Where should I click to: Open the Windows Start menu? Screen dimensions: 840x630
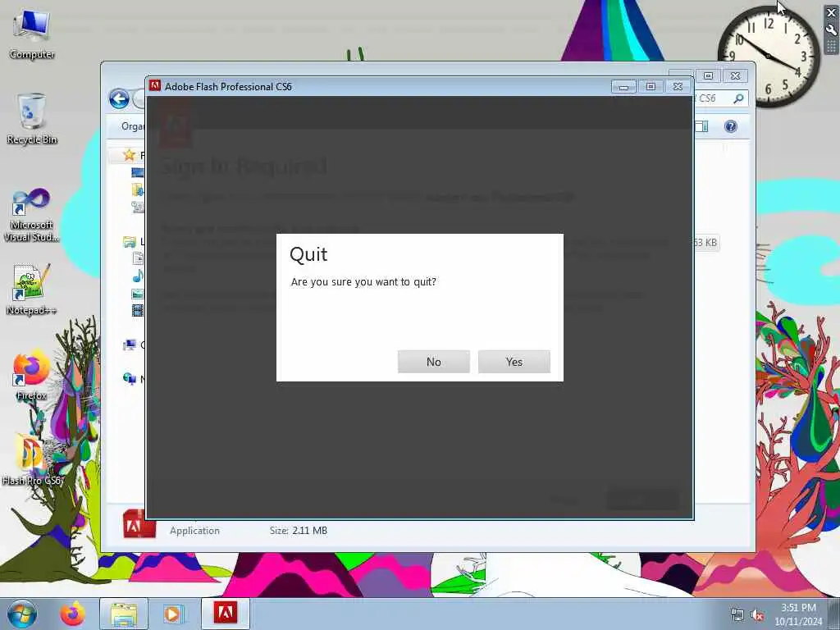(22, 614)
